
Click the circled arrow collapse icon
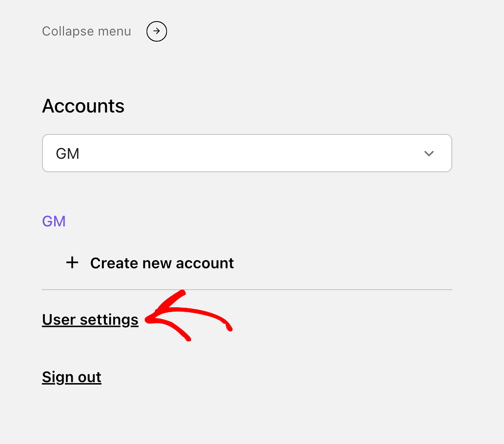[157, 31]
